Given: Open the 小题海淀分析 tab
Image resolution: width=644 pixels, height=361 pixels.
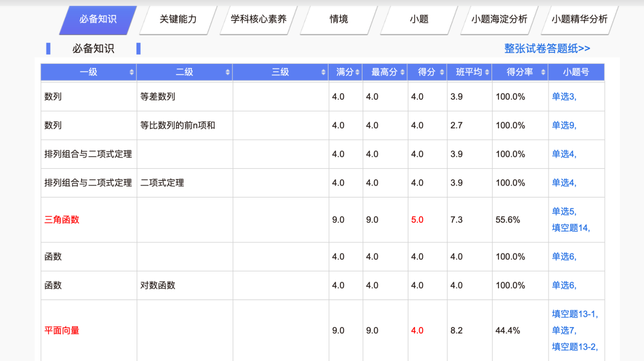Looking at the screenshot, I should [x=499, y=20].
